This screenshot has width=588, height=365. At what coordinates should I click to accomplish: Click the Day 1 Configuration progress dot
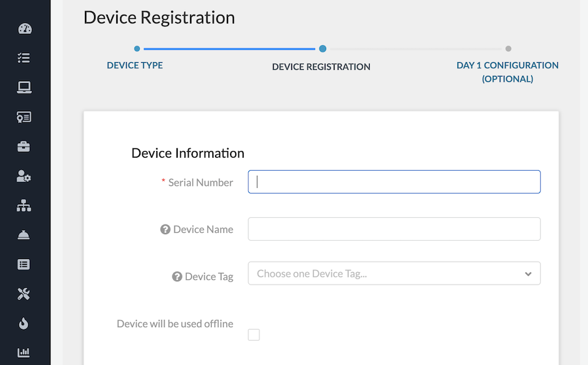(x=508, y=48)
